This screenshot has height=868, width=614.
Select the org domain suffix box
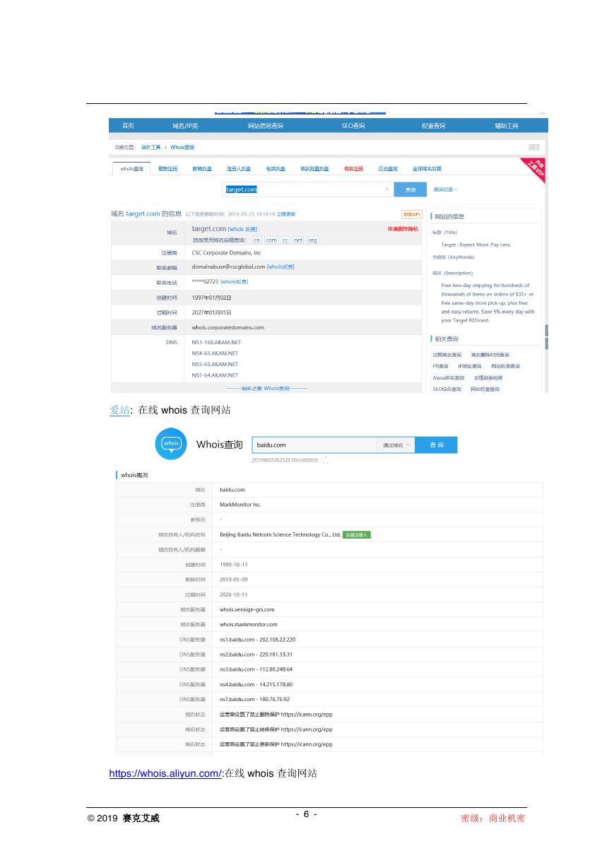(x=312, y=240)
